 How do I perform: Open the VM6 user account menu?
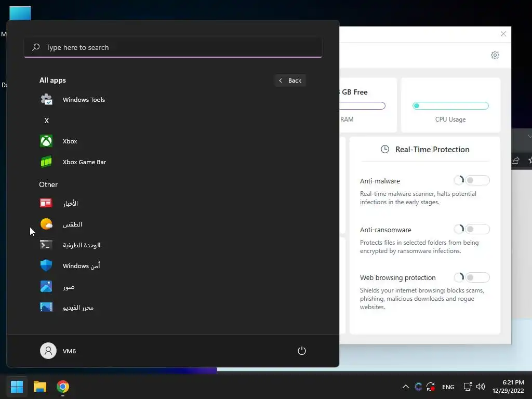(58, 351)
